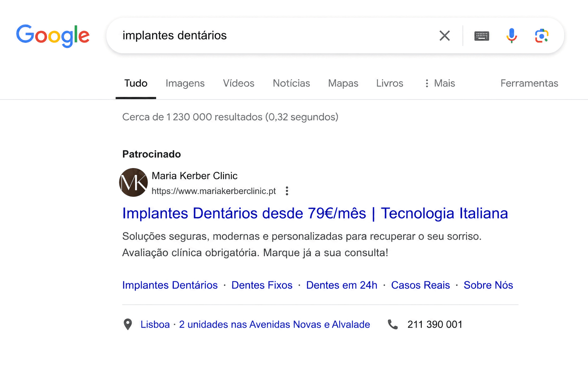Click the URL https://www.mariakerberclinic.pt
This screenshot has height=392, width=588.
pyautogui.click(x=214, y=191)
